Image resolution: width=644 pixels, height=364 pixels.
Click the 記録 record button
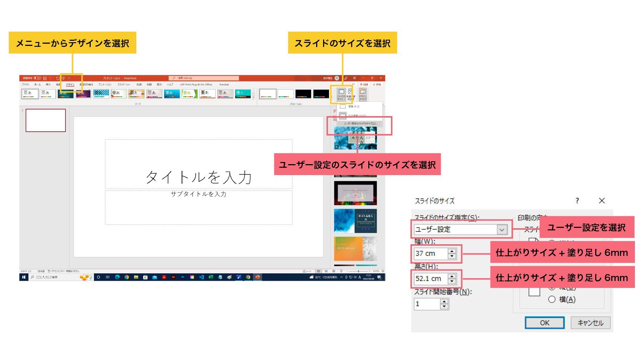(x=364, y=84)
